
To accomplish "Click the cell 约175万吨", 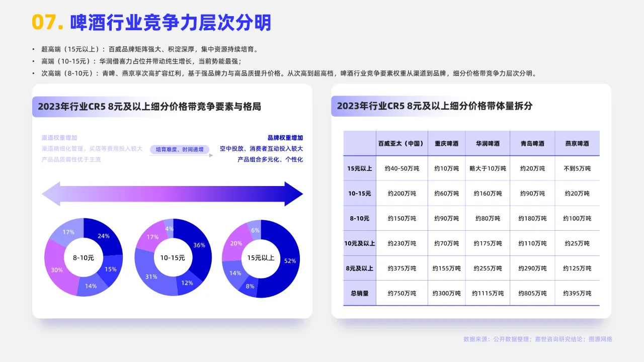I will [x=488, y=243].
